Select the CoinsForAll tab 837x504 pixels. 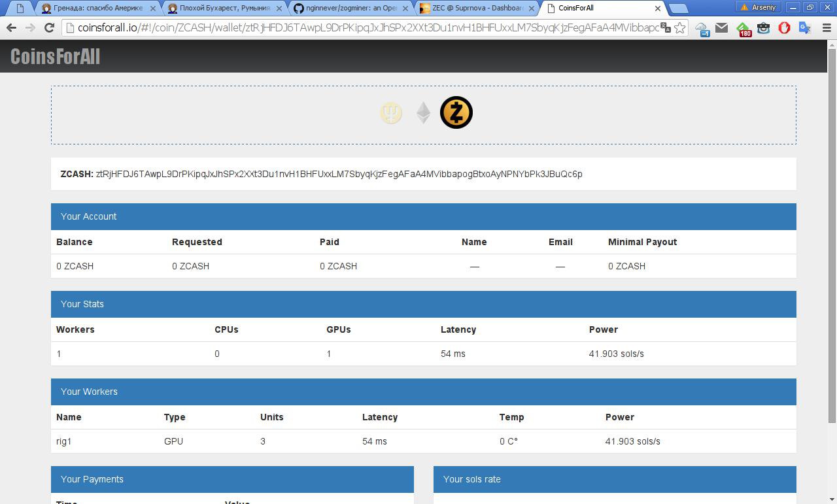coord(603,8)
